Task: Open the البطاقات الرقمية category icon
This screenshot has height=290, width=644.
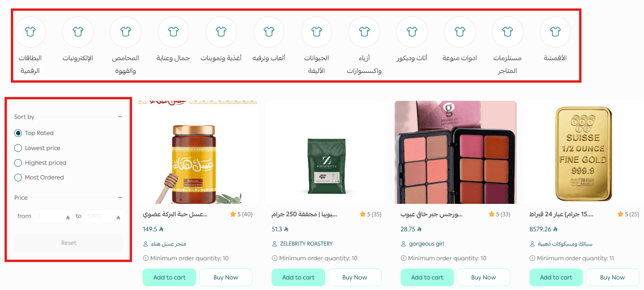Action: 30,32
